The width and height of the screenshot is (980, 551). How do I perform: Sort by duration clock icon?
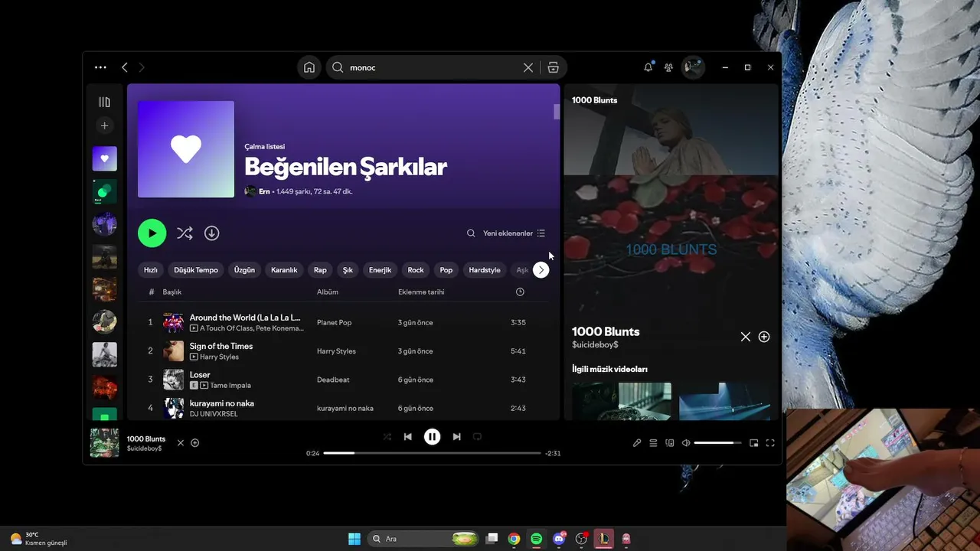point(520,292)
